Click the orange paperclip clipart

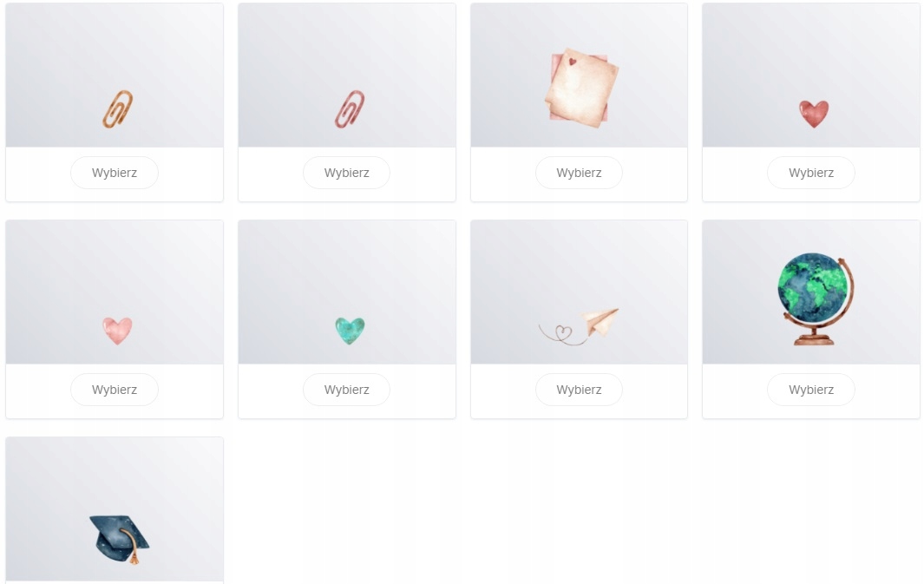[117, 109]
